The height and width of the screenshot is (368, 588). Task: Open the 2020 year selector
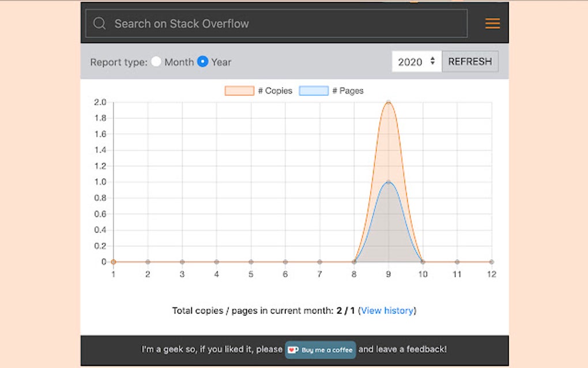pos(409,62)
